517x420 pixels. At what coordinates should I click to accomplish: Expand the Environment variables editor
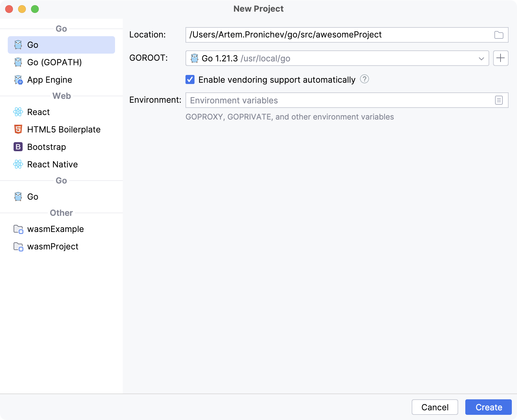pyautogui.click(x=499, y=100)
